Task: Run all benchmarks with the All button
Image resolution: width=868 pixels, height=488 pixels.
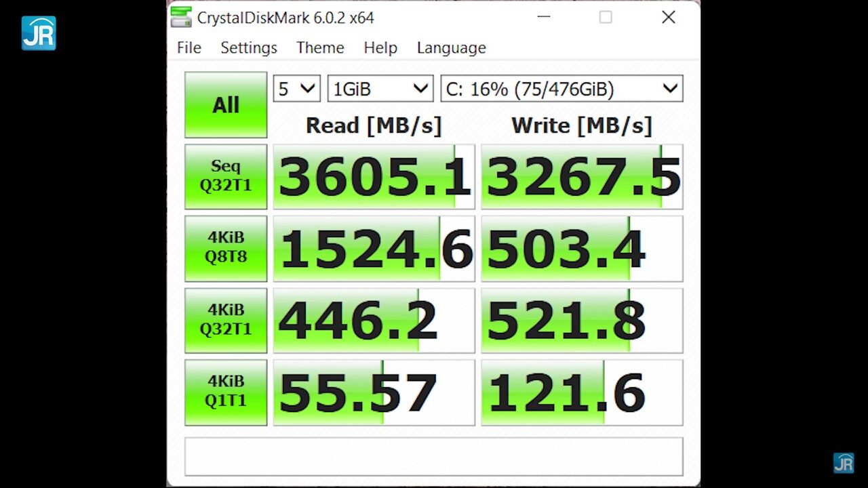Action: [x=226, y=105]
